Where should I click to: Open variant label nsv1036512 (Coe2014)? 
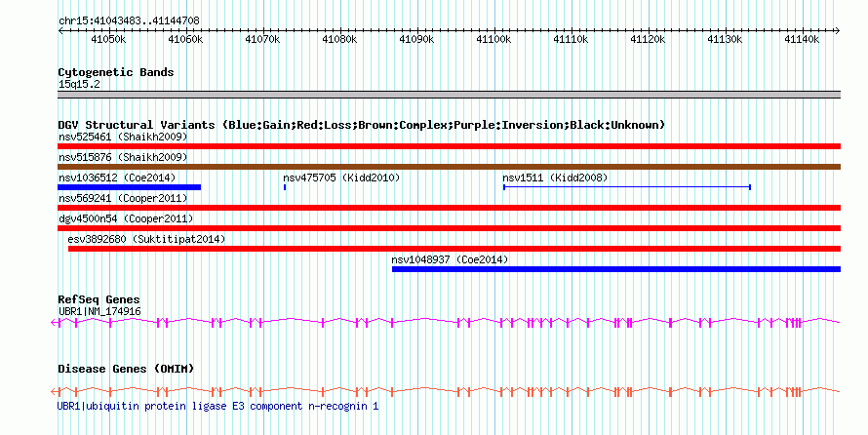pyautogui.click(x=117, y=178)
